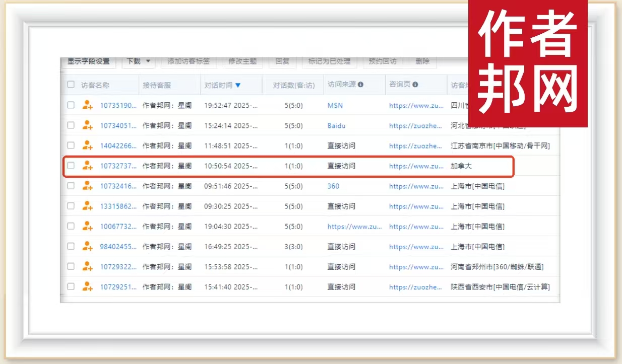Click add-visitor icon for visitor 98402455
This screenshot has height=364, width=622.
(x=88, y=246)
